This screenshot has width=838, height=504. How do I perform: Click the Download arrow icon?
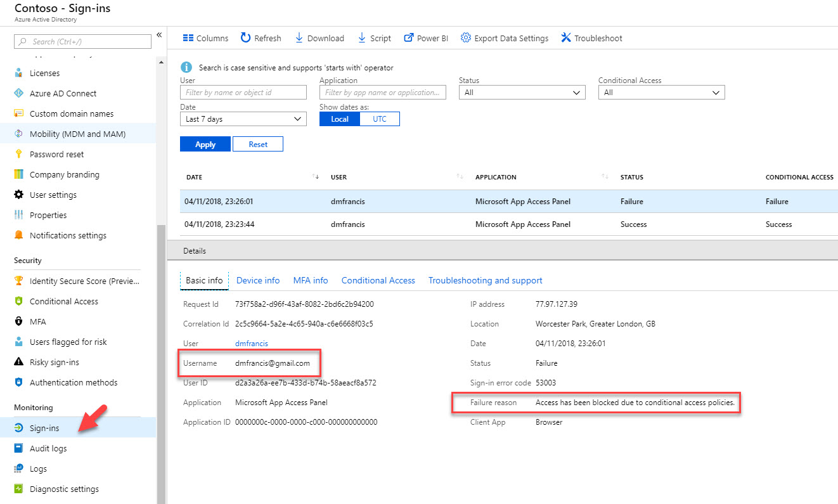click(x=299, y=38)
